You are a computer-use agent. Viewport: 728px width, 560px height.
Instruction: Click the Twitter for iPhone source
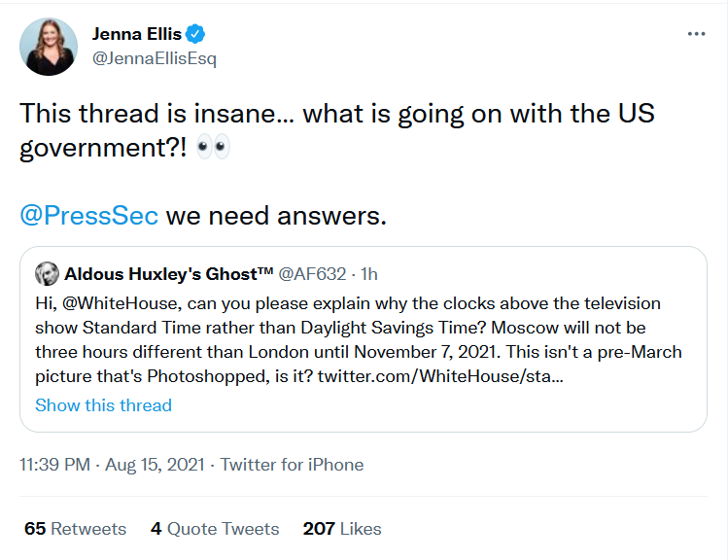pyautogui.click(x=292, y=465)
